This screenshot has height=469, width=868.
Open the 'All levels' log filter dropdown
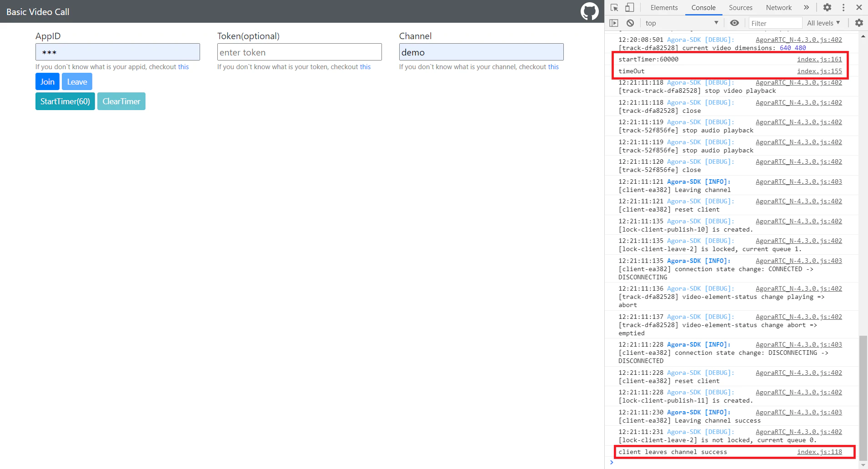tap(823, 23)
